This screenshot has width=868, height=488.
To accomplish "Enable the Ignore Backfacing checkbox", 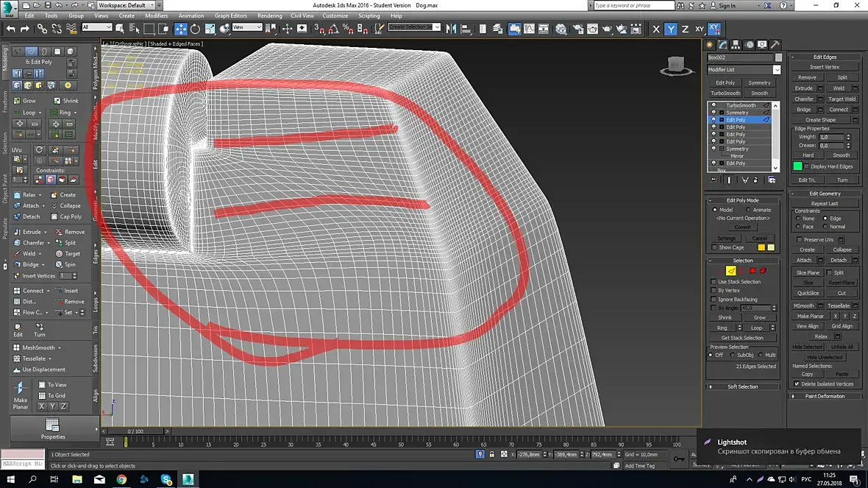I will click(714, 300).
